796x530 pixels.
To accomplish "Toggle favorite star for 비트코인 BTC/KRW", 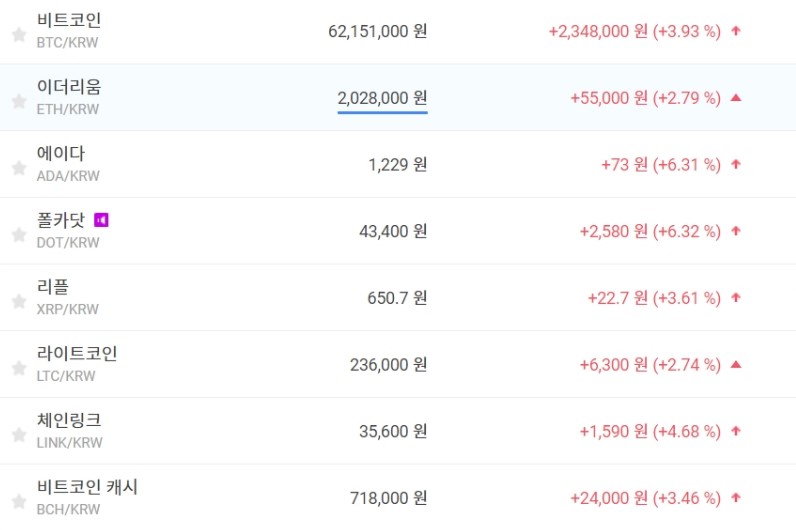I will pos(18,35).
